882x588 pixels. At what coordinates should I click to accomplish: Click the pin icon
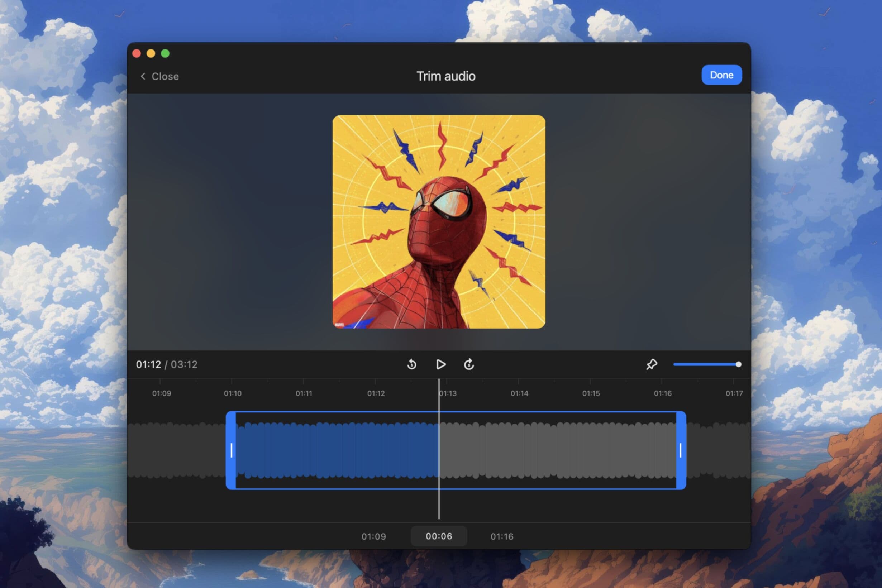(x=652, y=364)
